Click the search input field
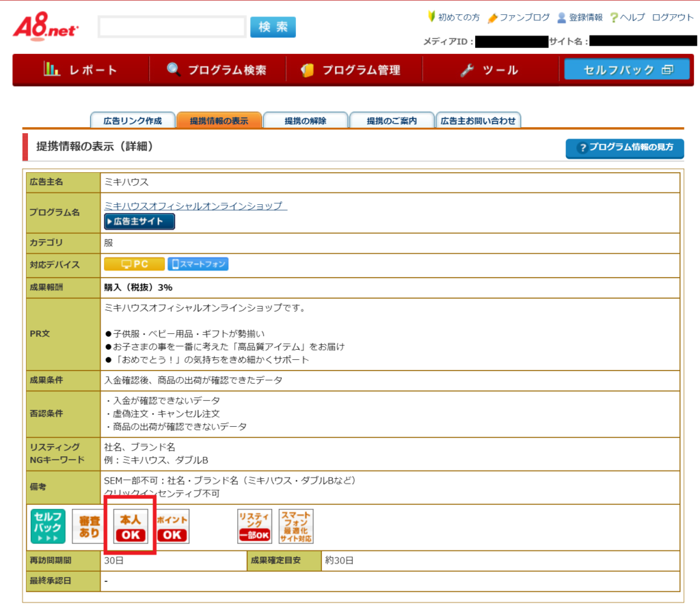 pos(172,27)
